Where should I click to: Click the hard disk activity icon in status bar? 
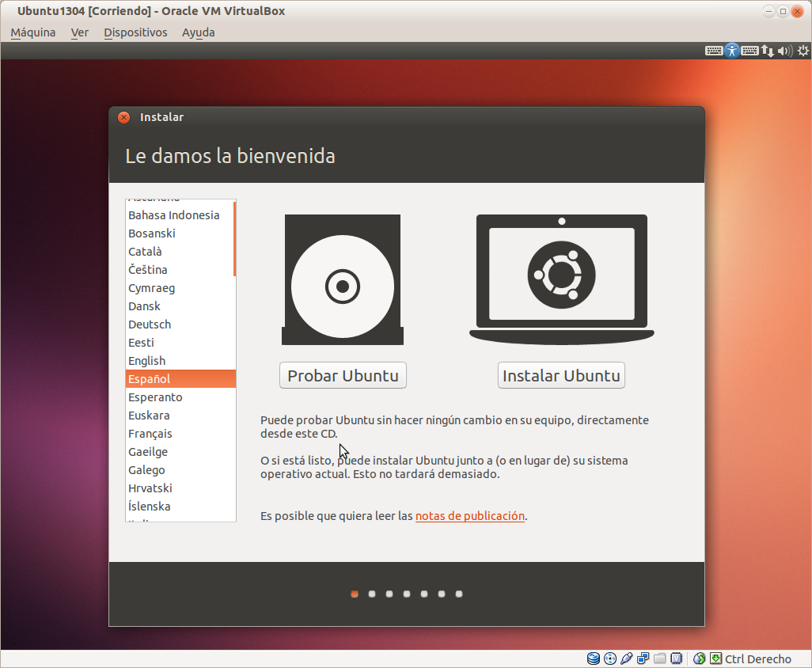point(594,659)
